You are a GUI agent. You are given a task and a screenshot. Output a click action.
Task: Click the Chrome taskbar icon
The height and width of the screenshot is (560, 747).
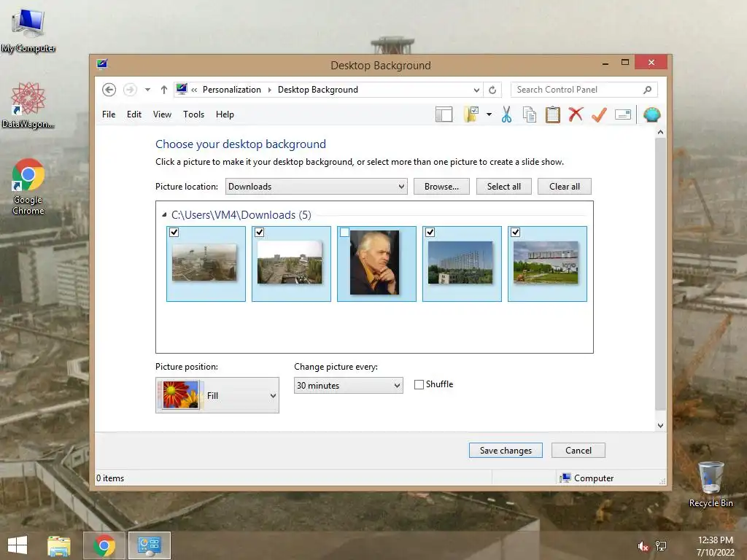104,545
